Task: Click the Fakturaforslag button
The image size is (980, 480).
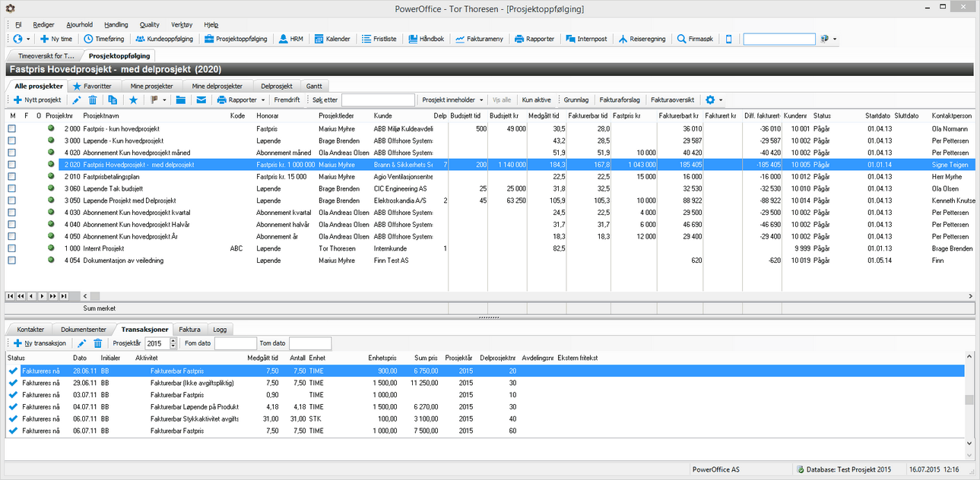Action: click(620, 99)
